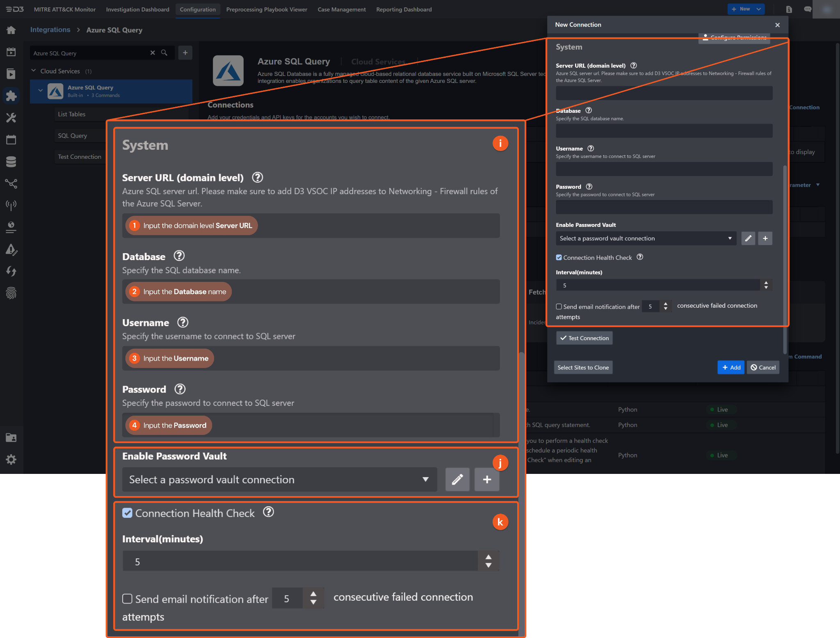Viewport: 840px width, 638px height.
Task: Enable Send email notification checkbox
Action: (x=559, y=306)
